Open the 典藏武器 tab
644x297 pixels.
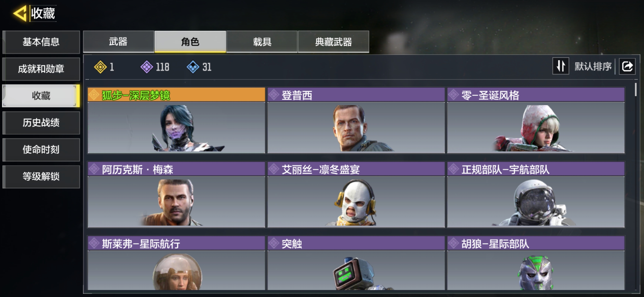(333, 42)
